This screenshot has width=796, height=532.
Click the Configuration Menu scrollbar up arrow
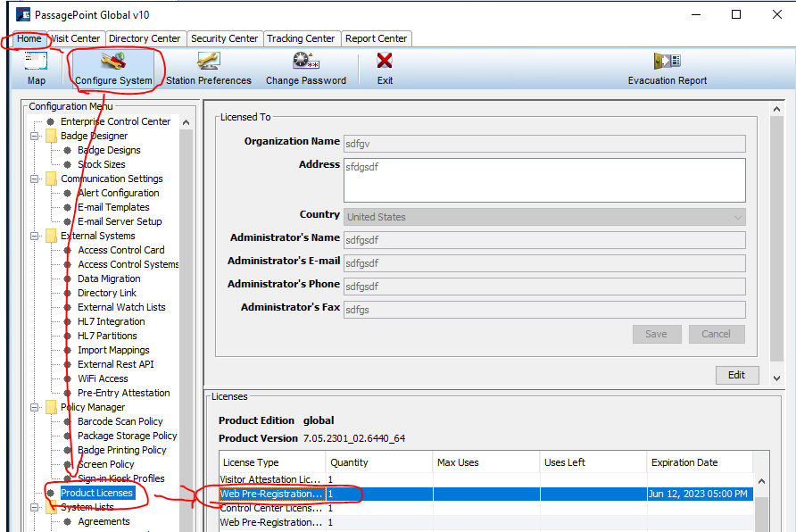coord(186,122)
